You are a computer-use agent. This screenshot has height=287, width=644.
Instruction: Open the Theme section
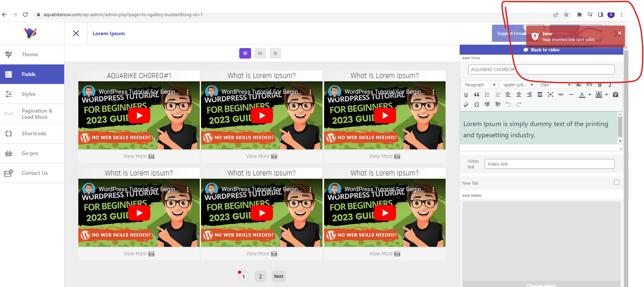pyautogui.click(x=32, y=55)
